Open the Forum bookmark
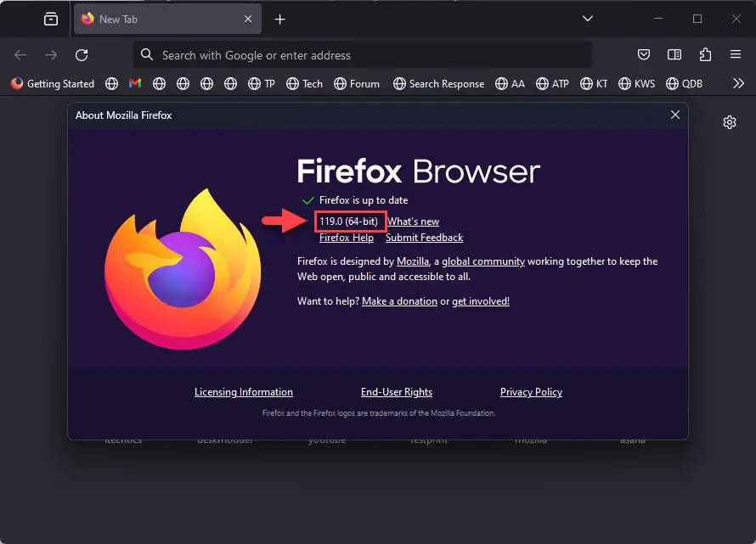Screen dimensions: 756x544 (356, 84)
